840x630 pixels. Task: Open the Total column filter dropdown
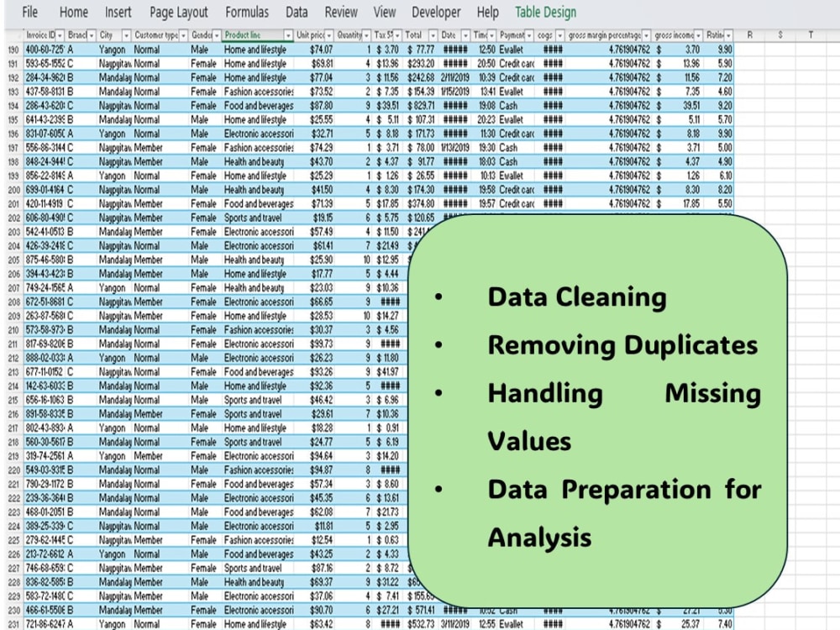[x=433, y=35]
